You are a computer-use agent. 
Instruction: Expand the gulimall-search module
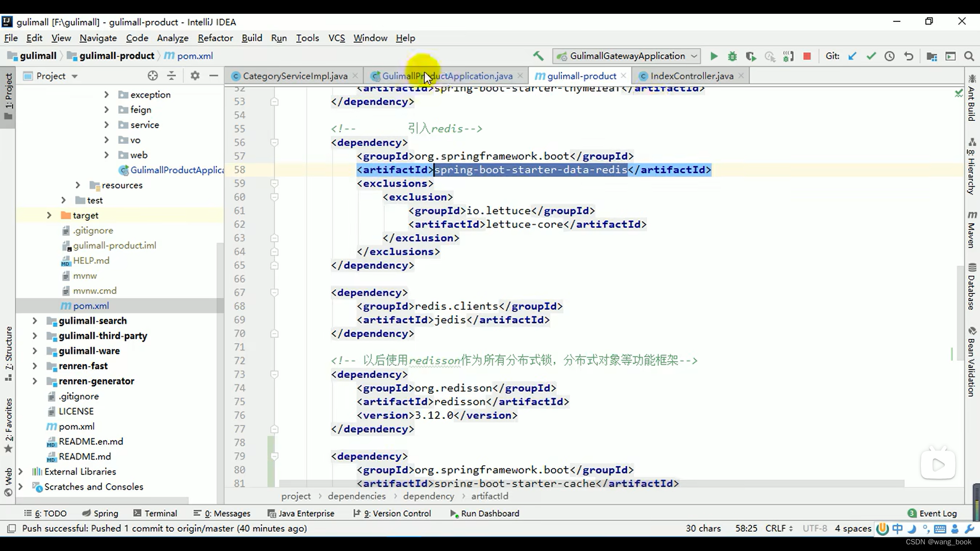pyautogui.click(x=35, y=320)
